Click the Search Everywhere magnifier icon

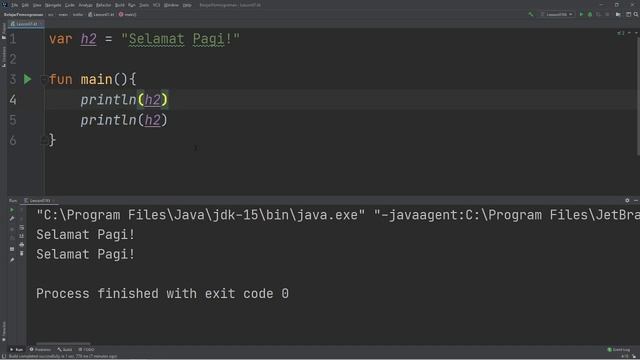[x=636, y=14]
